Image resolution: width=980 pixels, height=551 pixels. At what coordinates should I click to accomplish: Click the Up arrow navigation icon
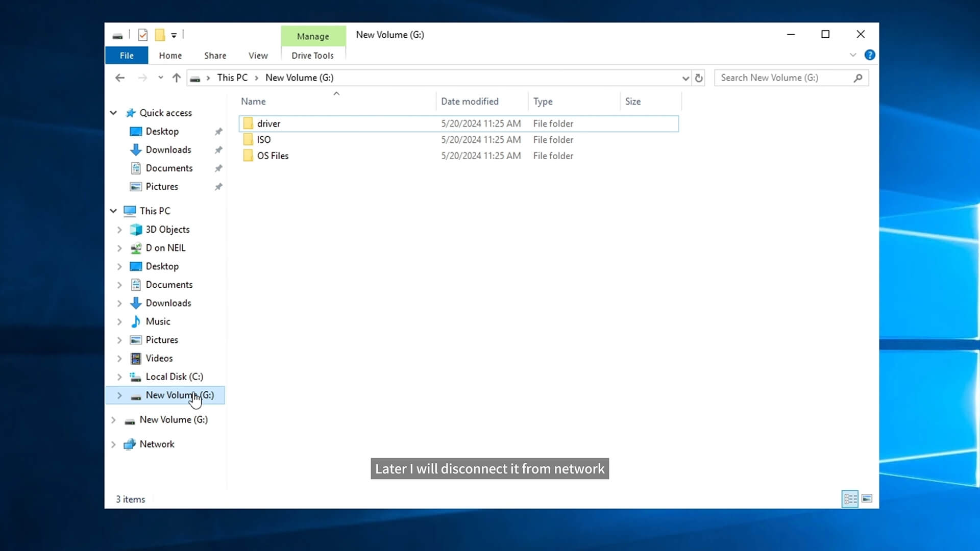point(177,78)
